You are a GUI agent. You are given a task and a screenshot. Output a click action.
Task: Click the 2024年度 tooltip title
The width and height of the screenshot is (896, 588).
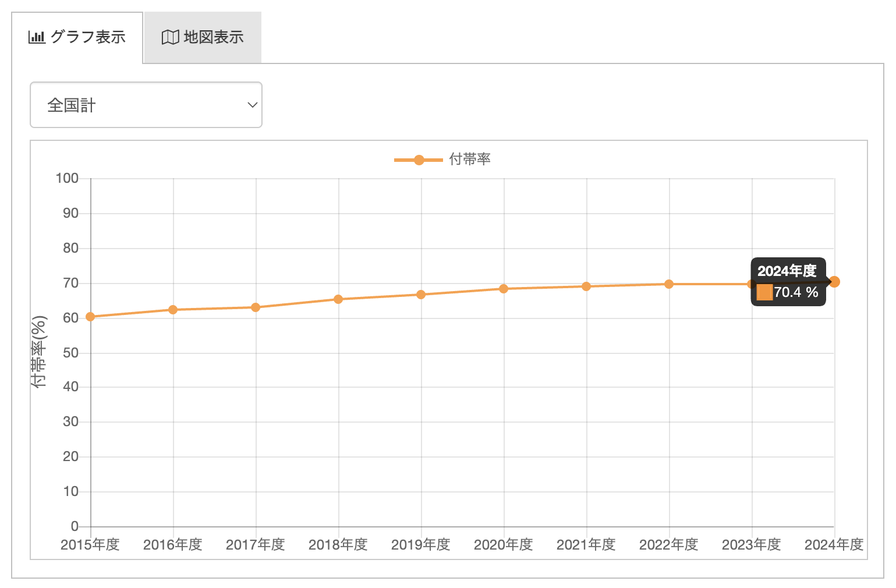click(x=787, y=271)
